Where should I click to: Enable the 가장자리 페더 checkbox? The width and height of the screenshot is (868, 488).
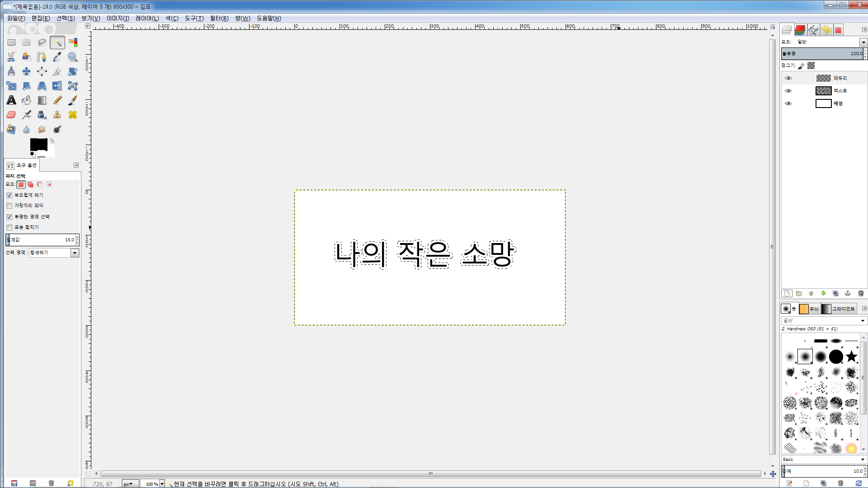tap(9, 206)
